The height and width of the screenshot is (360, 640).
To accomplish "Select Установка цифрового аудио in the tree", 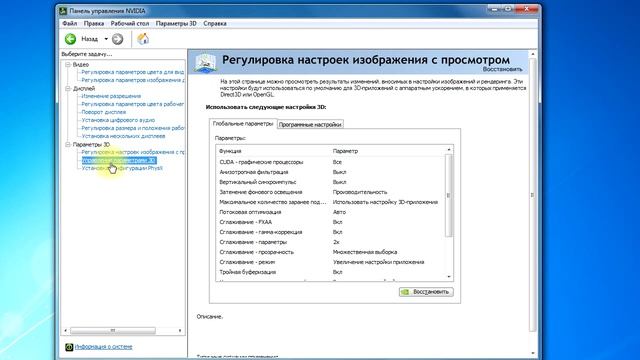I will click(x=118, y=120).
